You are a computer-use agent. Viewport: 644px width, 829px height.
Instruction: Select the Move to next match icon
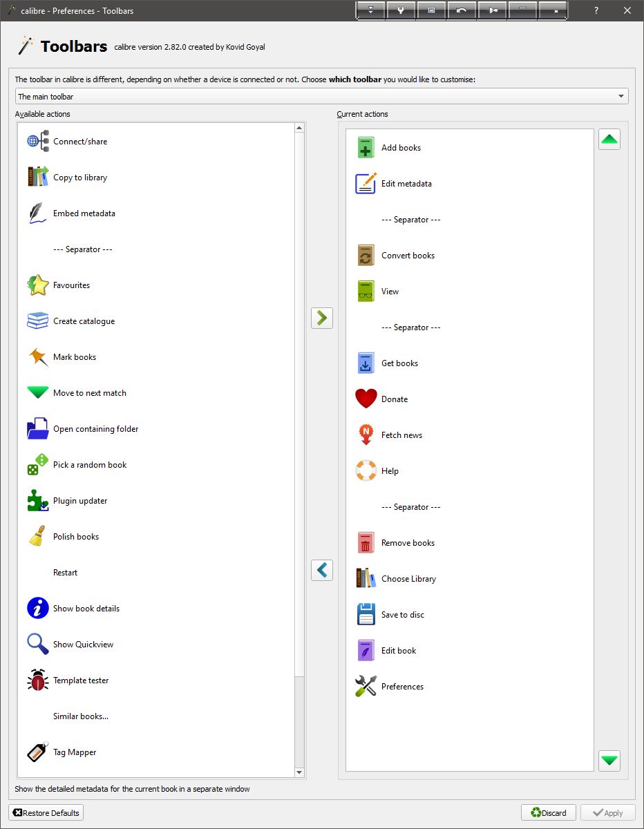(38, 393)
